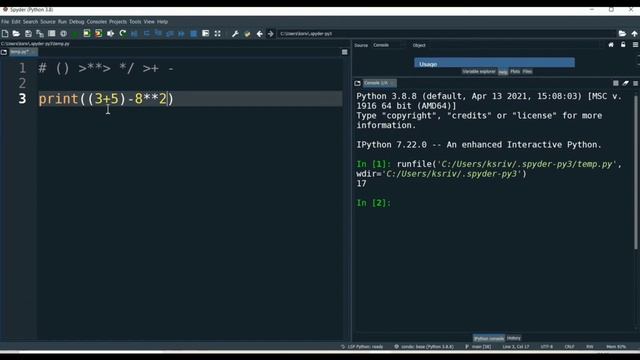
Task: Click the symbol finder @ icon
Action: (x=64, y=34)
